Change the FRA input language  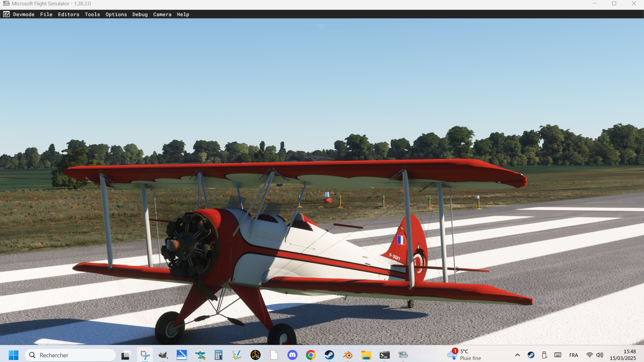pos(574,355)
